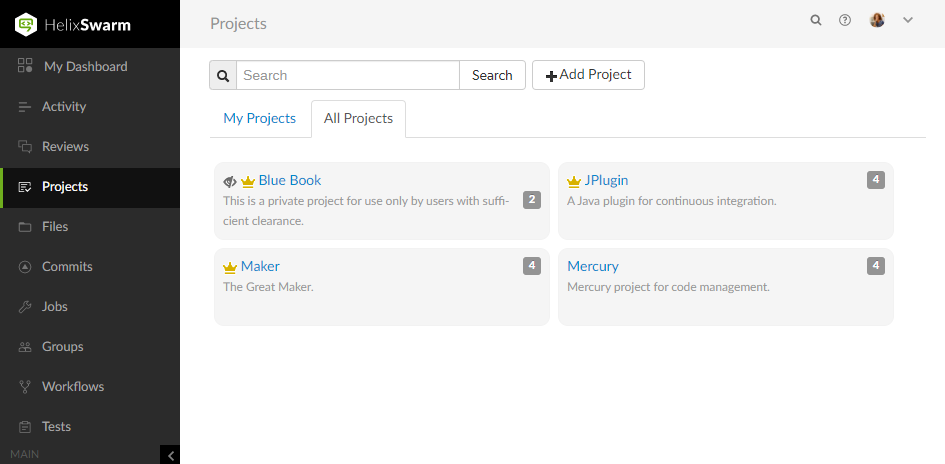945x464 pixels.
Task: Click the user avatar menu
Action: coord(877,20)
